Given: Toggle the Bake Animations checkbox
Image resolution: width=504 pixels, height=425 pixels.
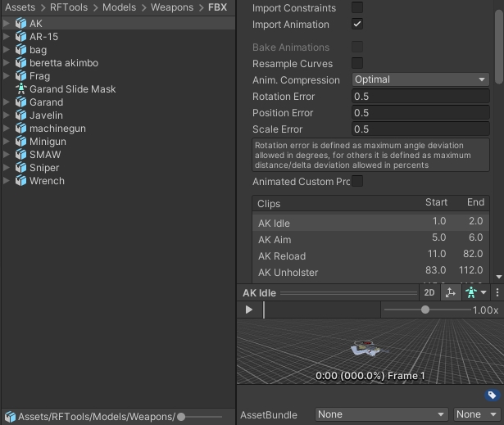Looking at the screenshot, I should tap(357, 47).
